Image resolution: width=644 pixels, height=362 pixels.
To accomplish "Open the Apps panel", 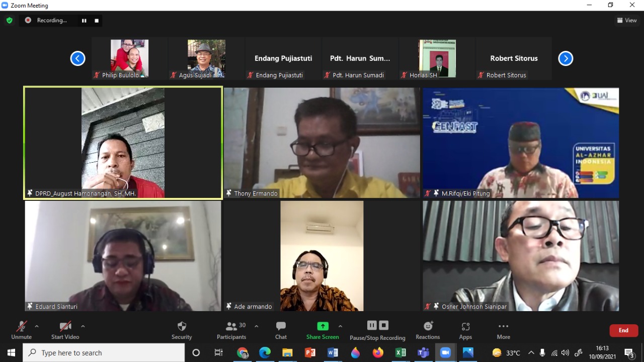I will [465, 330].
